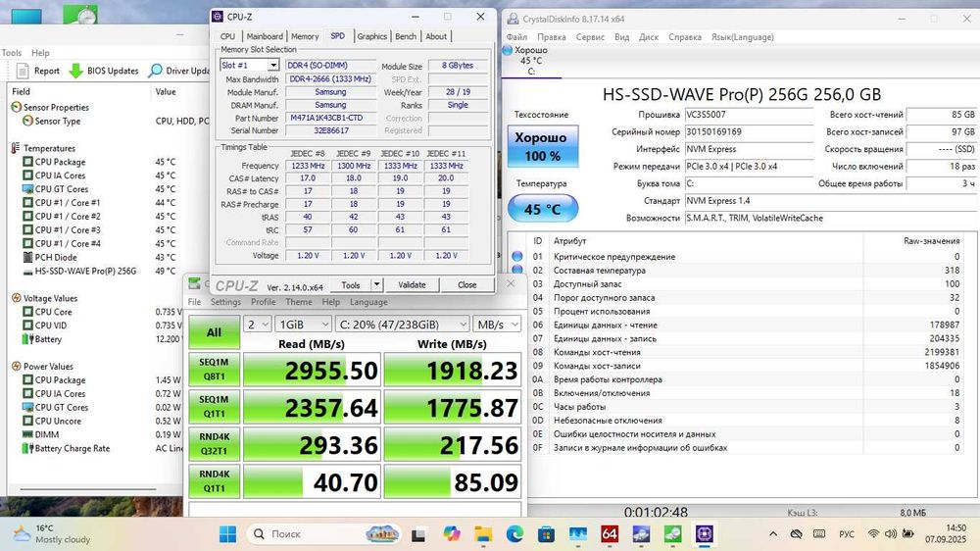Open Microsoft Store from the taskbar
The image size is (980, 551).
pos(546,534)
